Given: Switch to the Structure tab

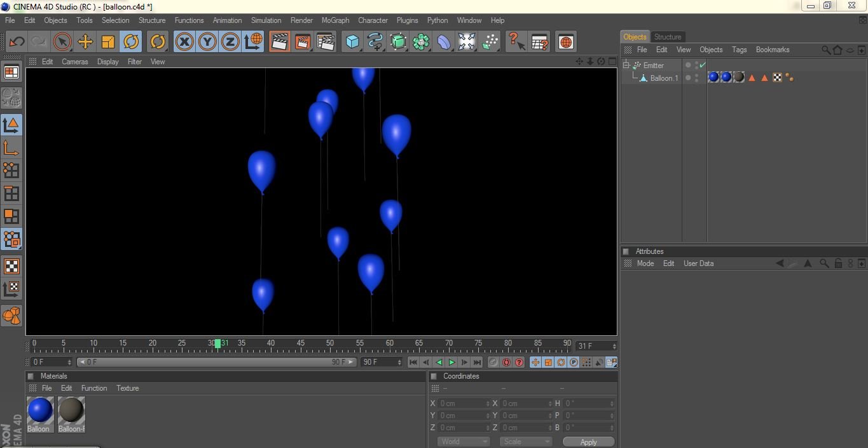Looking at the screenshot, I should 667,36.
